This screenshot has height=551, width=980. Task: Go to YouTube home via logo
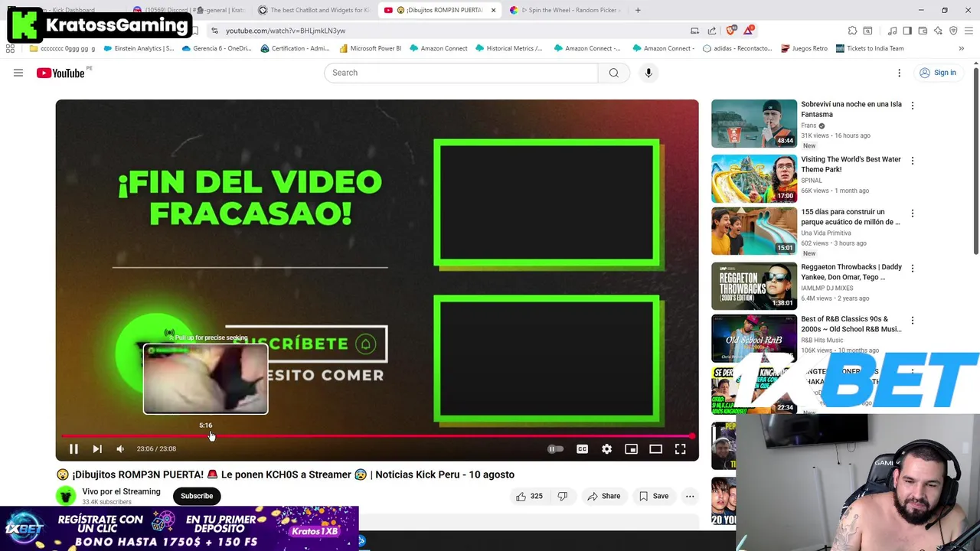click(61, 73)
